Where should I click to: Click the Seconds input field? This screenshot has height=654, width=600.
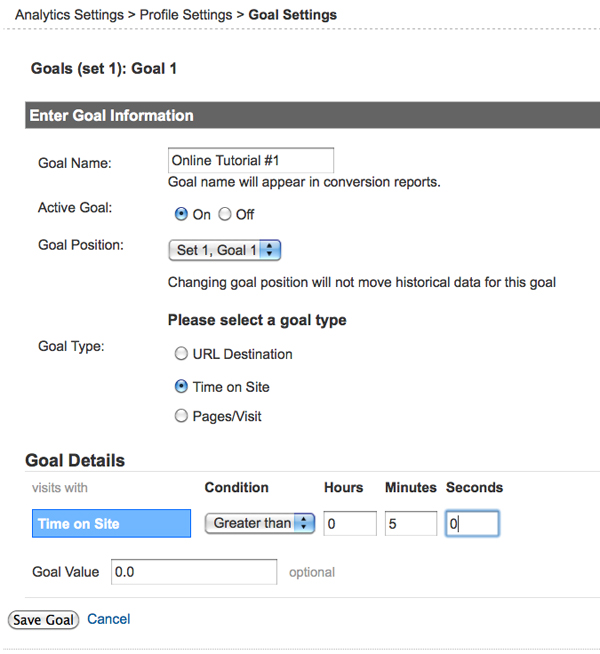pyautogui.click(x=472, y=523)
